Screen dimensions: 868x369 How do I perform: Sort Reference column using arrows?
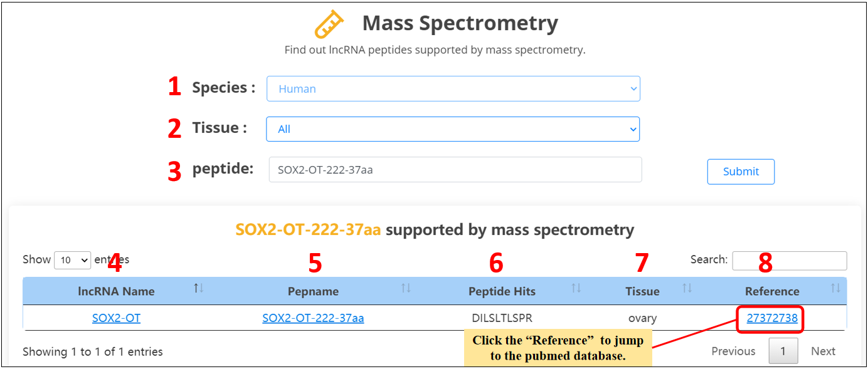pos(835,288)
